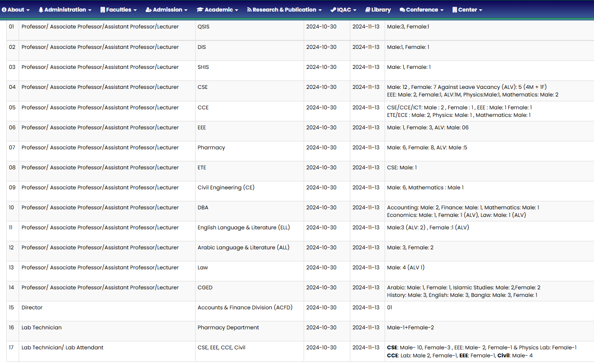The height and width of the screenshot is (364, 594).
Task: Click the RSS icon beside Research & Publication
Action: [x=249, y=10]
